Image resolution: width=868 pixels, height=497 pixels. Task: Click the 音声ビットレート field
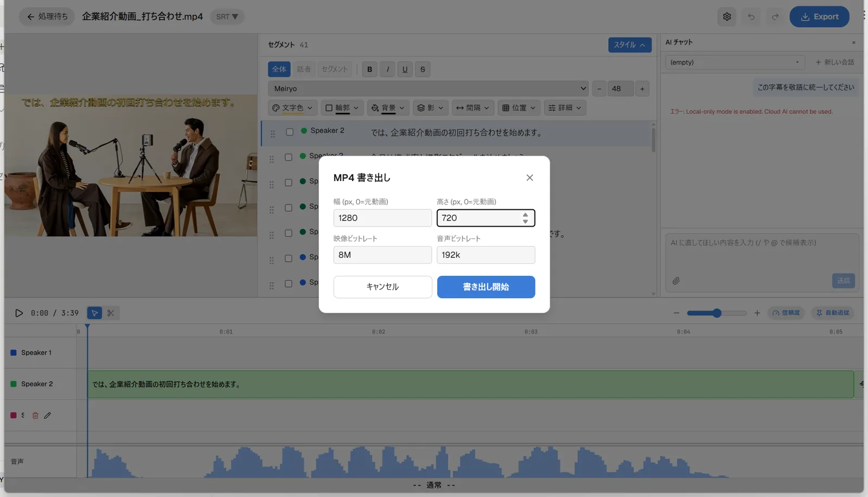[x=486, y=255]
